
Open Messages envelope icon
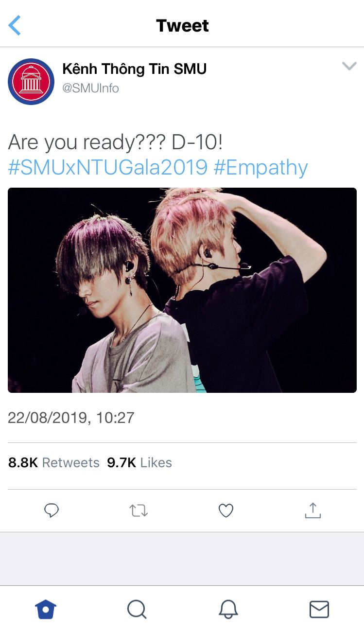click(x=319, y=609)
